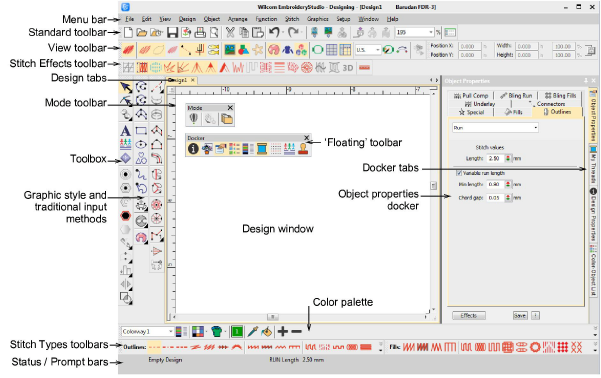Click the green current color swatch 1
Image resolution: width=601 pixels, height=378 pixels.
[x=237, y=332]
